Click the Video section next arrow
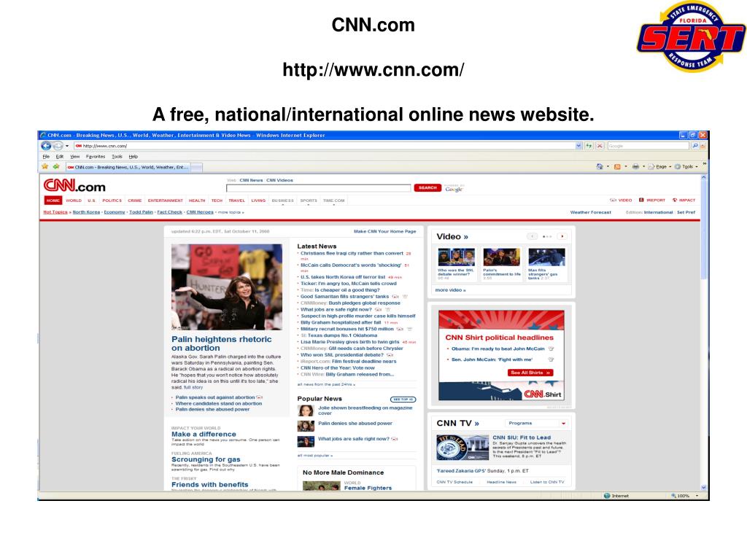Viewport: 747px width, 560px height. pyautogui.click(x=562, y=236)
